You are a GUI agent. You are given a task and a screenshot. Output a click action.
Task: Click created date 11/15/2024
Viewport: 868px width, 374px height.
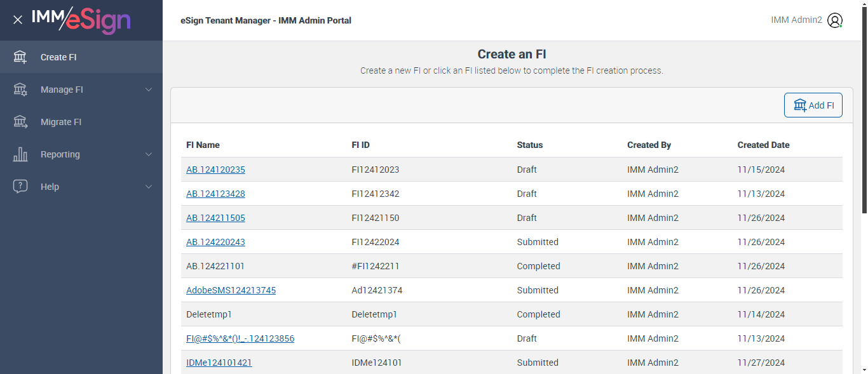tap(761, 170)
